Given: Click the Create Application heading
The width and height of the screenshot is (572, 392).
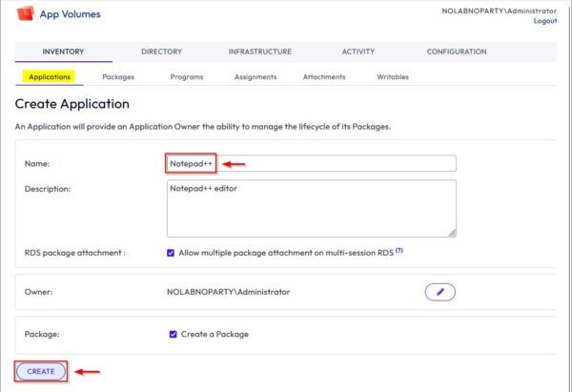Looking at the screenshot, I should pos(72,104).
